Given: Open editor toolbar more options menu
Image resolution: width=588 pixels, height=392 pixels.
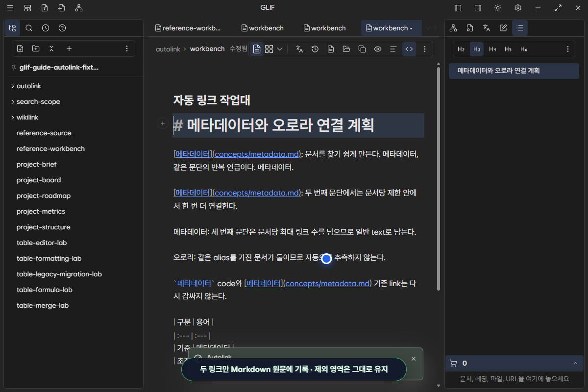Looking at the screenshot, I should click(x=425, y=49).
